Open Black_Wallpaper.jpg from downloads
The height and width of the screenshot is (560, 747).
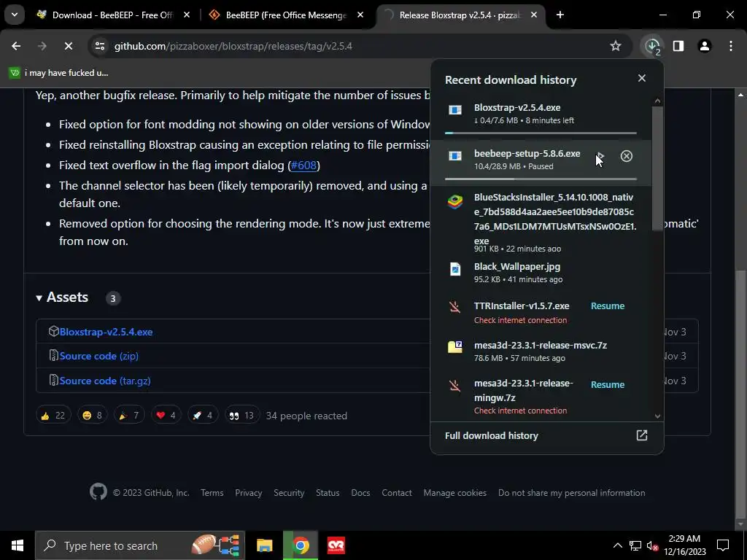(x=541, y=273)
